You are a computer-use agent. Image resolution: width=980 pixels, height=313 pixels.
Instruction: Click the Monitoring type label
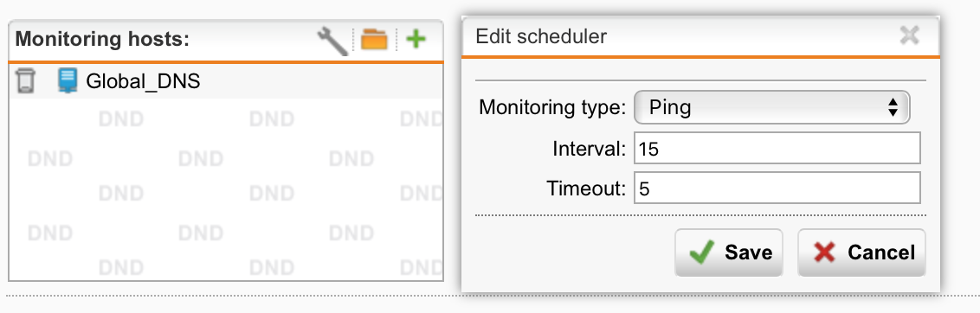click(552, 107)
